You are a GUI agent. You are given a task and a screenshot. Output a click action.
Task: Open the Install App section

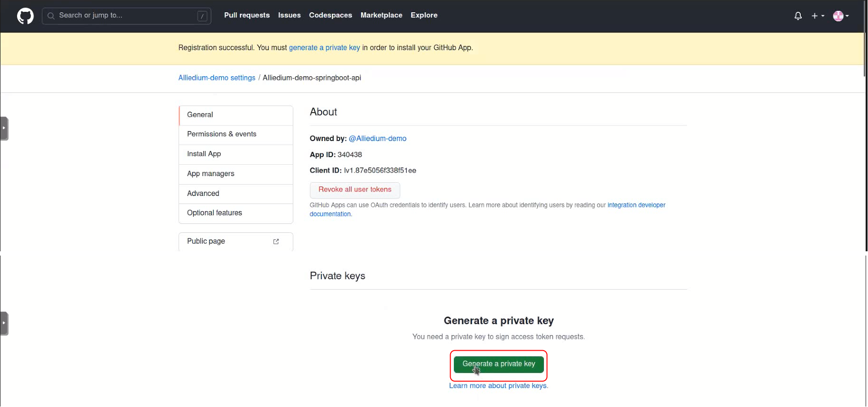[x=236, y=154]
